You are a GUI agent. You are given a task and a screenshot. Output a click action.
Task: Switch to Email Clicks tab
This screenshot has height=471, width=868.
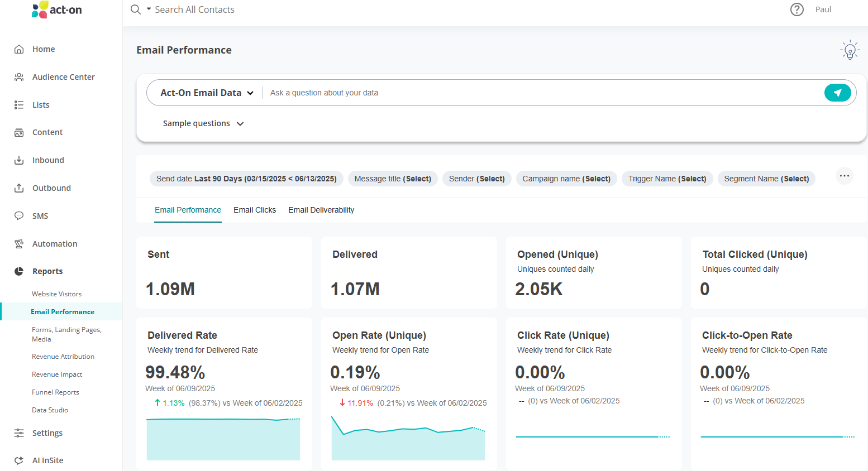pos(255,210)
